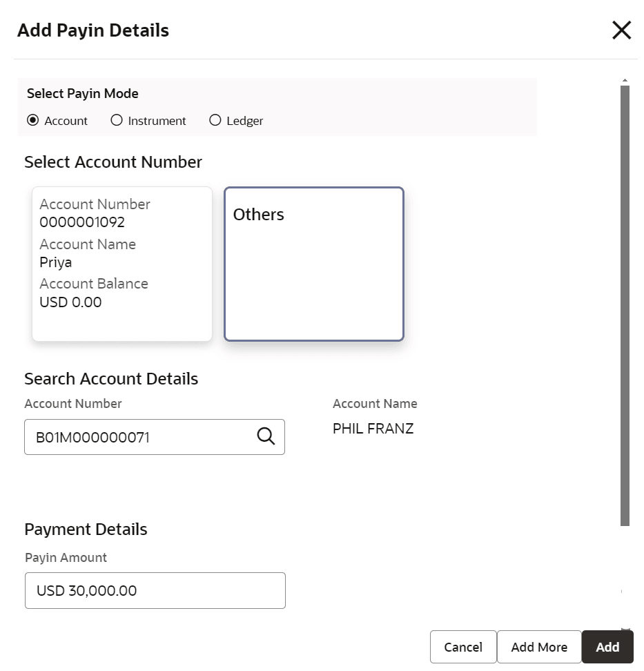644x671 pixels.
Task: Switch payin mode to Ledger
Action: point(215,121)
